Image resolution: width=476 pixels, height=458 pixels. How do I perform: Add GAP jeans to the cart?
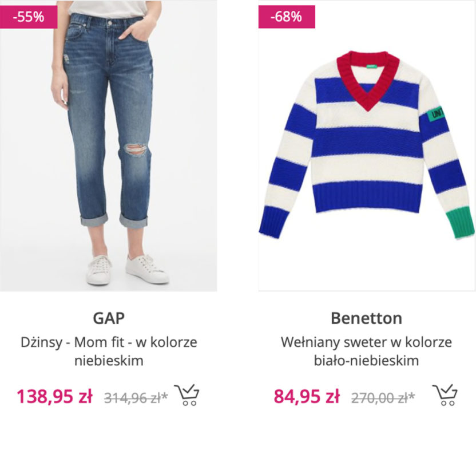tap(187, 395)
